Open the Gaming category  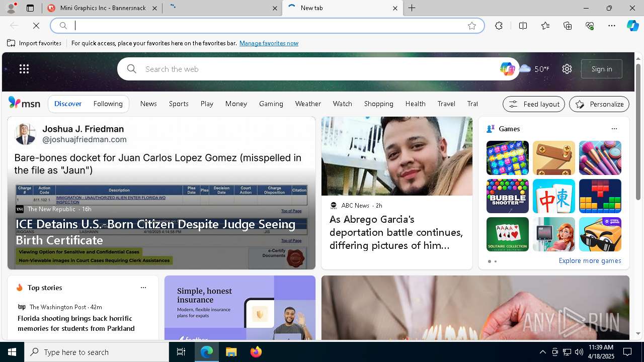[271, 104]
